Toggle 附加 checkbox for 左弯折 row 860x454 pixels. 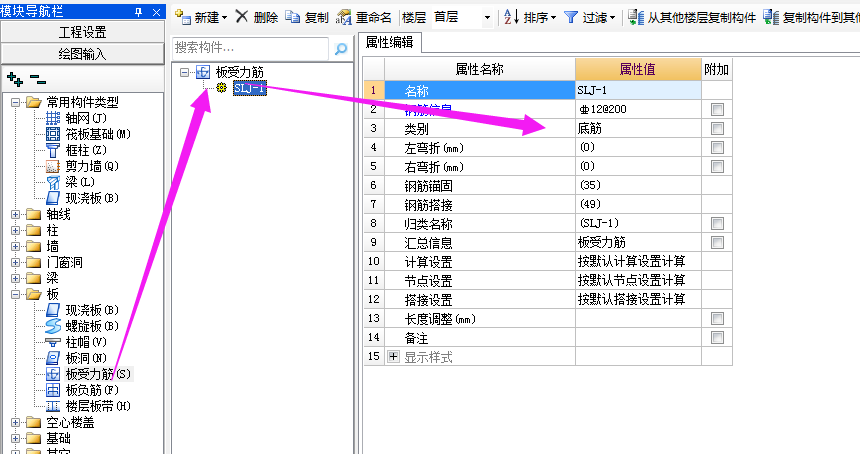point(717,147)
